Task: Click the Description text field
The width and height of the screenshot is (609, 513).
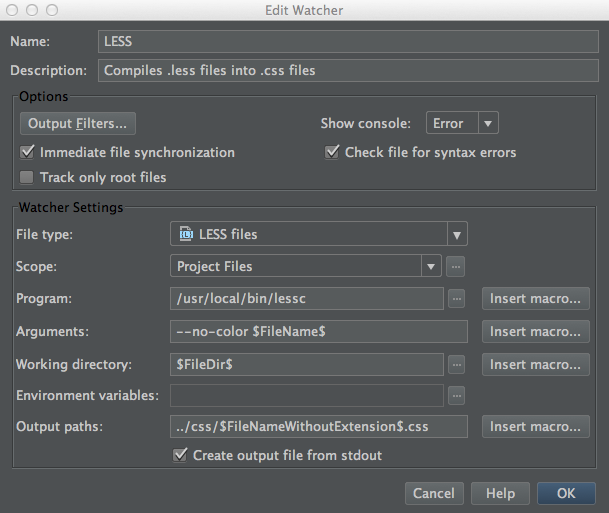Action: pyautogui.click(x=348, y=70)
